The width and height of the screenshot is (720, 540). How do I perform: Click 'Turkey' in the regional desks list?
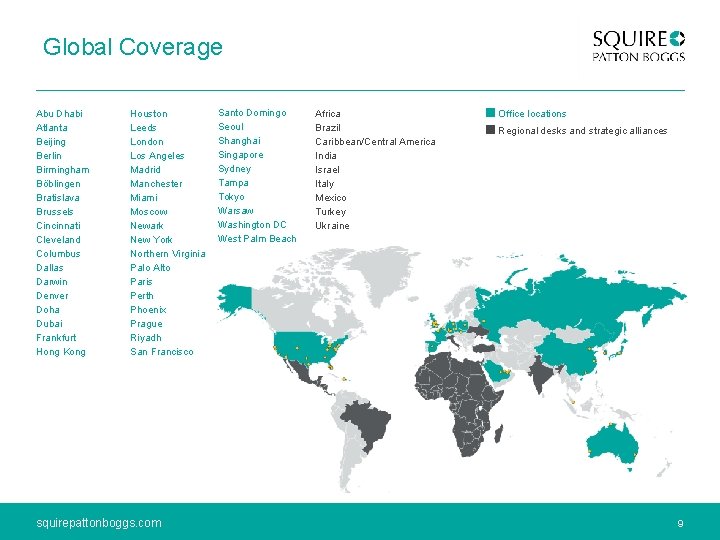(x=331, y=212)
